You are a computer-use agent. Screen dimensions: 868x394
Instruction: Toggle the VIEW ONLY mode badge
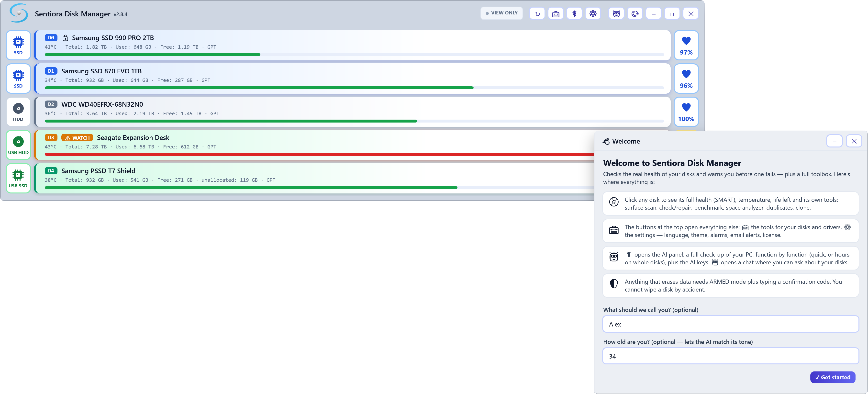point(501,13)
